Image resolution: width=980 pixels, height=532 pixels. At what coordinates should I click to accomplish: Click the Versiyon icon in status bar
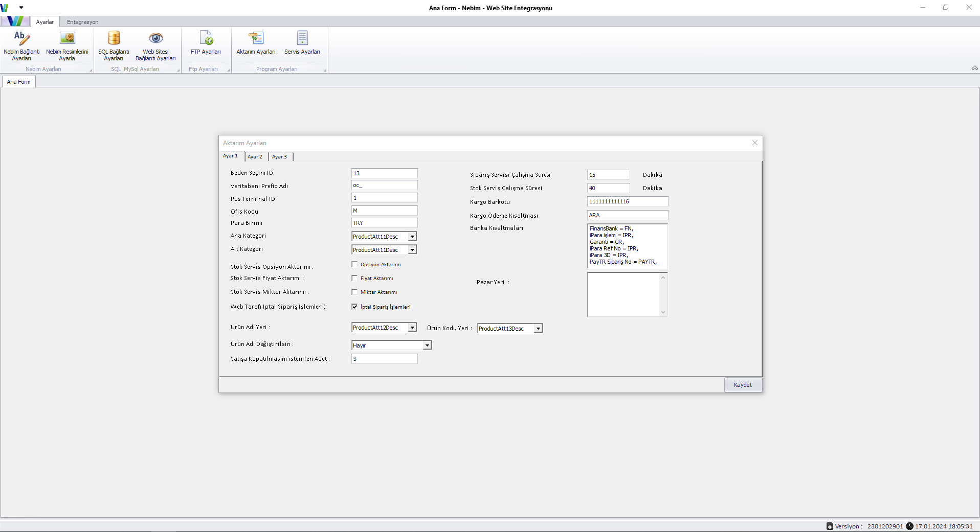point(830,526)
